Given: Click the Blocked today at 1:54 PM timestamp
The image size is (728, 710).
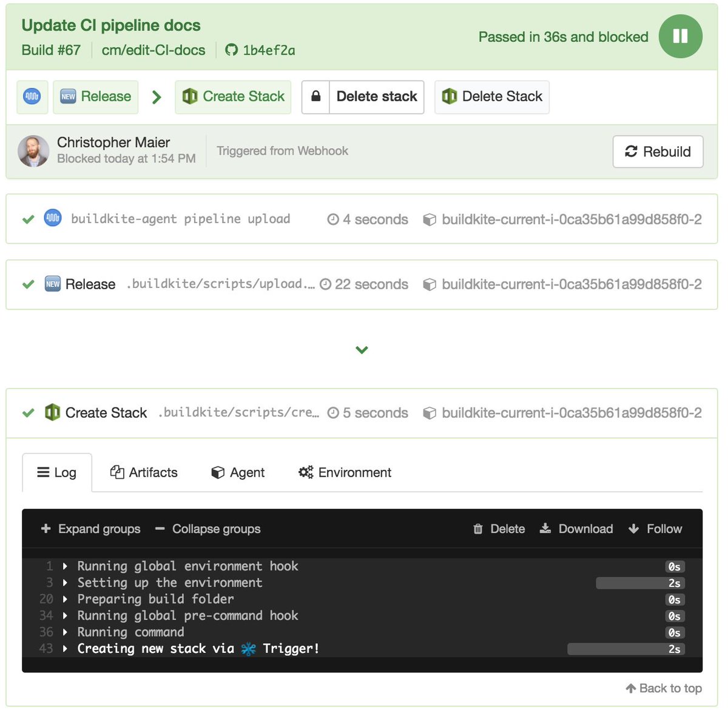Looking at the screenshot, I should click(x=126, y=159).
